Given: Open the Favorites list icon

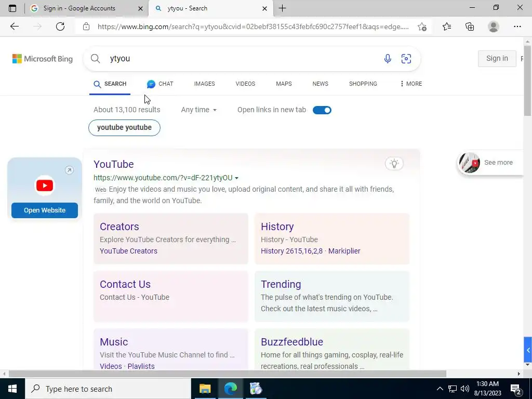Looking at the screenshot, I should coord(447,26).
